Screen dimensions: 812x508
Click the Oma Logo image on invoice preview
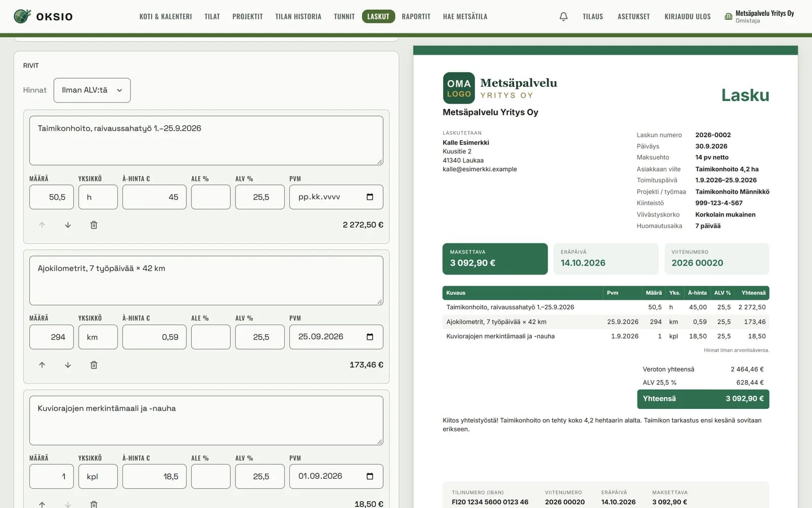459,88
